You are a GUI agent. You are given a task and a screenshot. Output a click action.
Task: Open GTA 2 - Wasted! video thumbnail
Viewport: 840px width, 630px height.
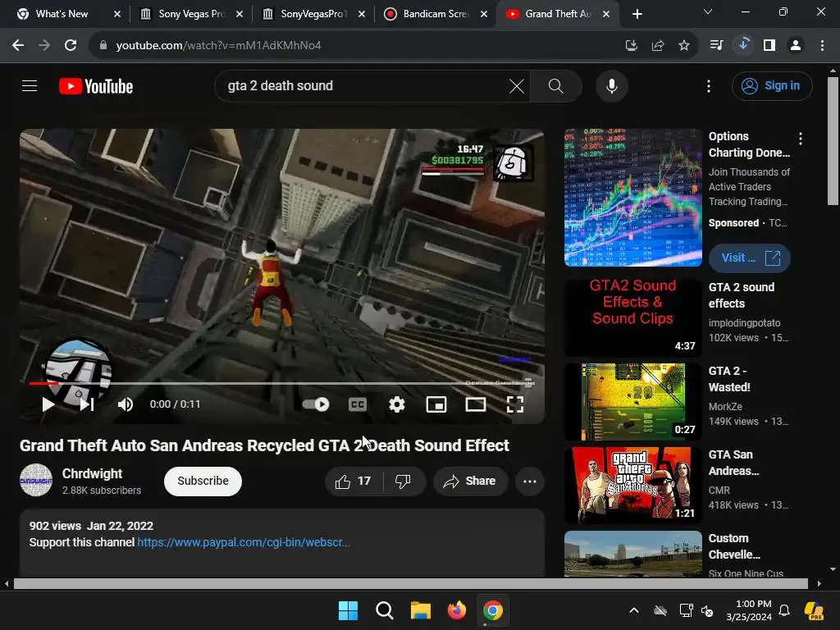click(632, 402)
